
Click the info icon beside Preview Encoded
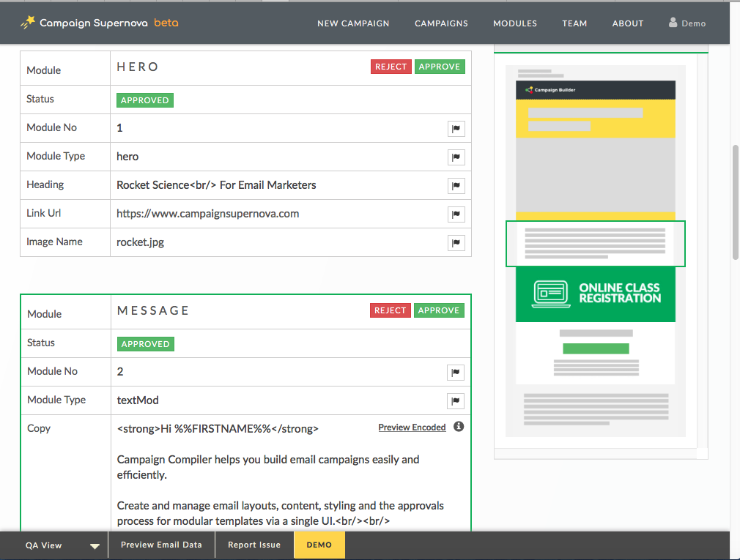459,427
